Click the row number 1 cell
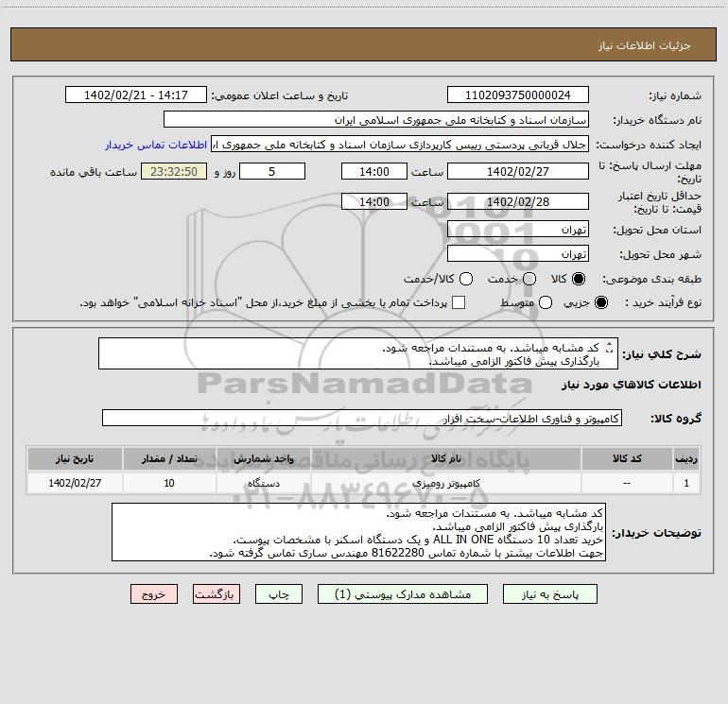The width and height of the screenshot is (728, 704). [x=686, y=483]
